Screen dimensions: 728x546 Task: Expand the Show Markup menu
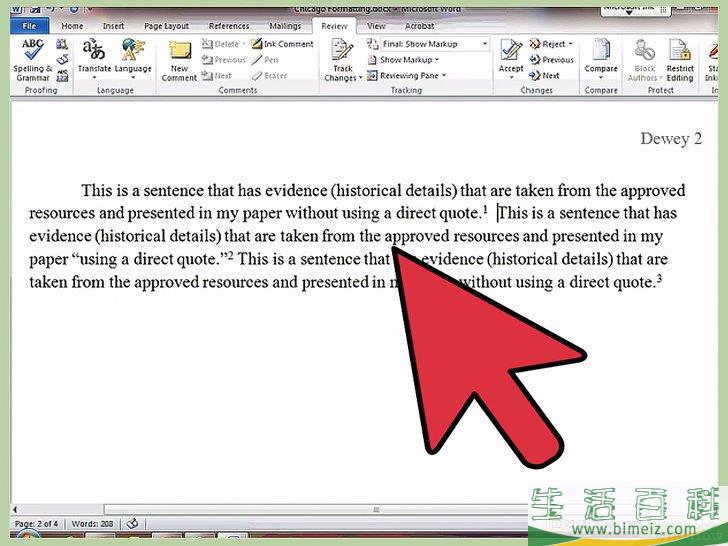(x=403, y=60)
